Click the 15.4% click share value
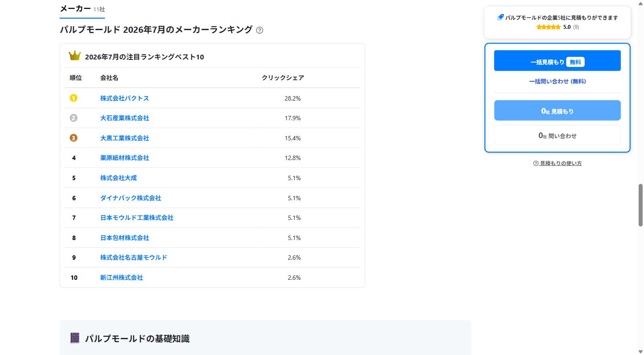644x355 pixels. pyautogui.click(x=293, y=138)
